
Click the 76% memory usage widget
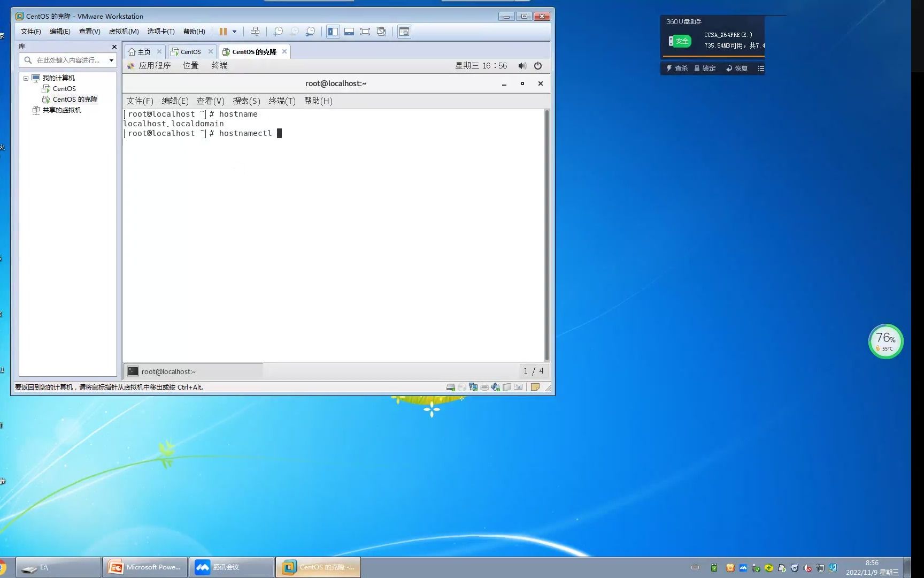click(x=885, y=341)
